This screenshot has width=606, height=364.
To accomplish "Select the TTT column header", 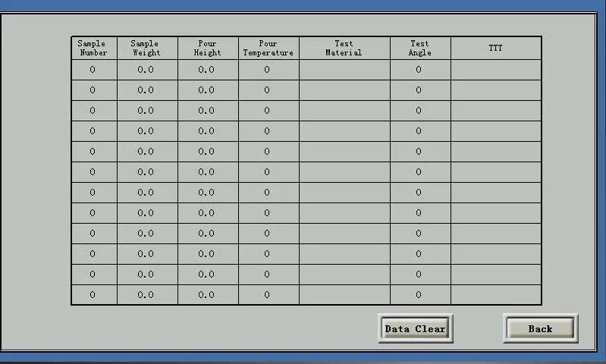I will coord(495,49).
